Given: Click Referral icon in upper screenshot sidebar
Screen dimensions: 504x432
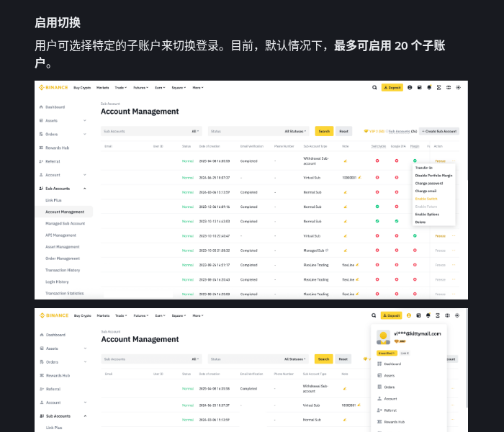Looking at the screenshot, I should [41, 161].
